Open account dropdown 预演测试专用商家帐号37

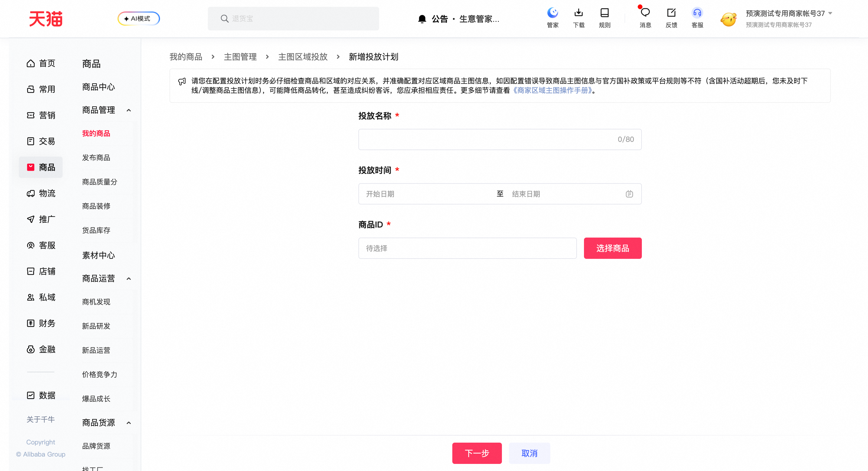tap(789, 14)
